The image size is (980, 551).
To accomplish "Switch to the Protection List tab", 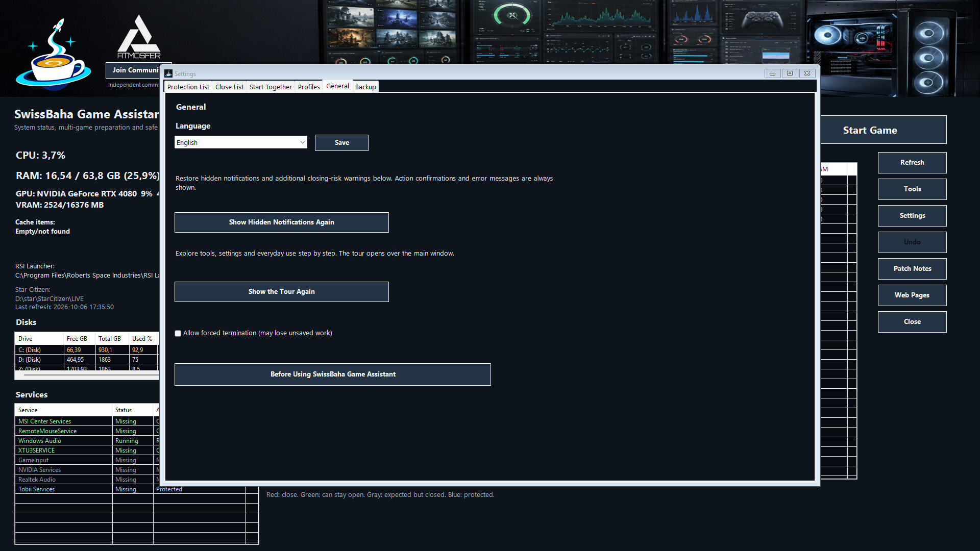I will pyautogui.click(x=188, y=87).
